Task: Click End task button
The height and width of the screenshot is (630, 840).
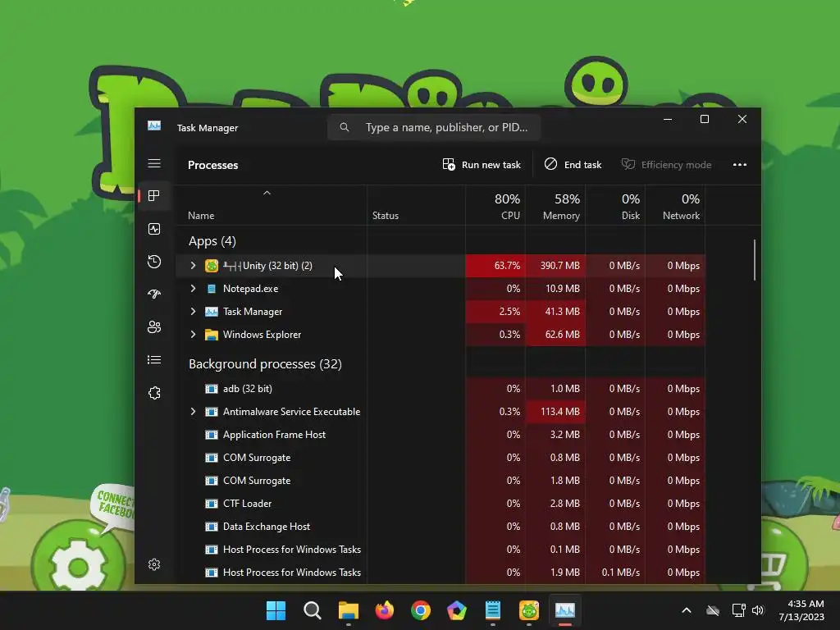Action: 573,164
